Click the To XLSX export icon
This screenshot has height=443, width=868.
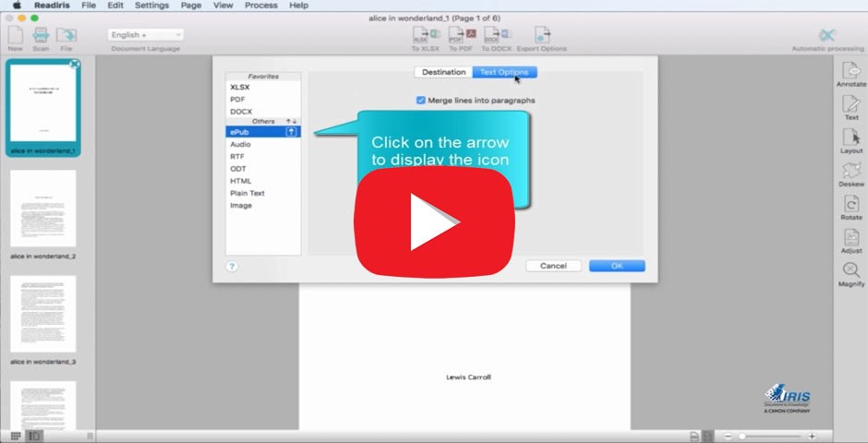point(427,35)
